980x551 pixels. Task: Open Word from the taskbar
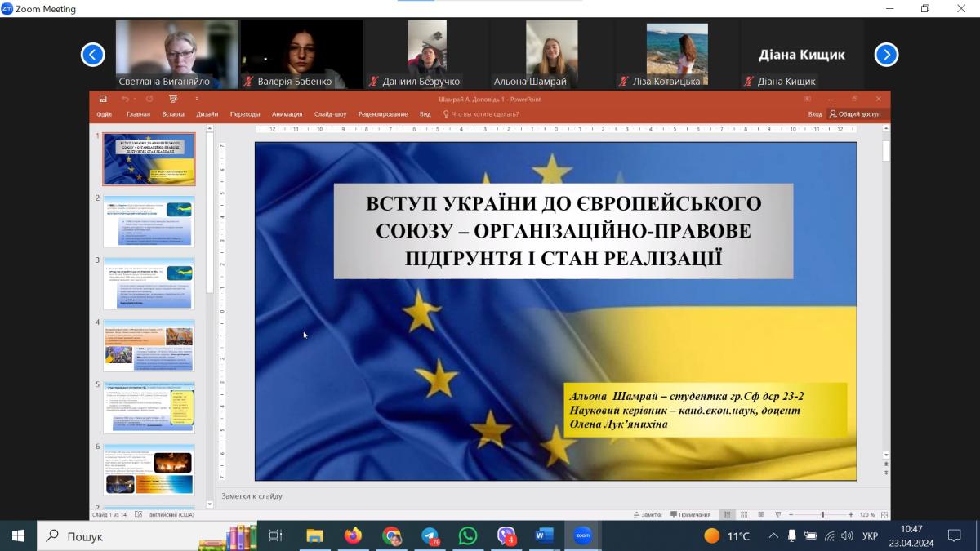tap(544, 535)
